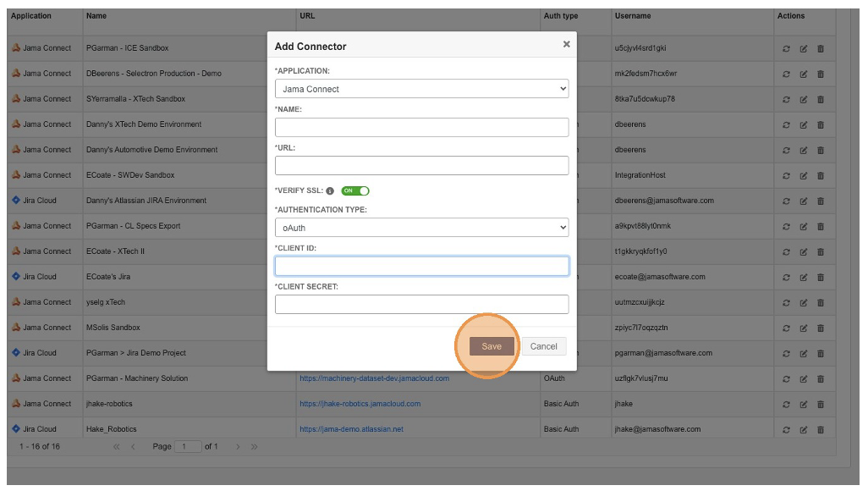Screen dimensions: 868x491
Task: Open the Authentication Type dropdown
Action: pyautogui.click(x=422, y=227)
